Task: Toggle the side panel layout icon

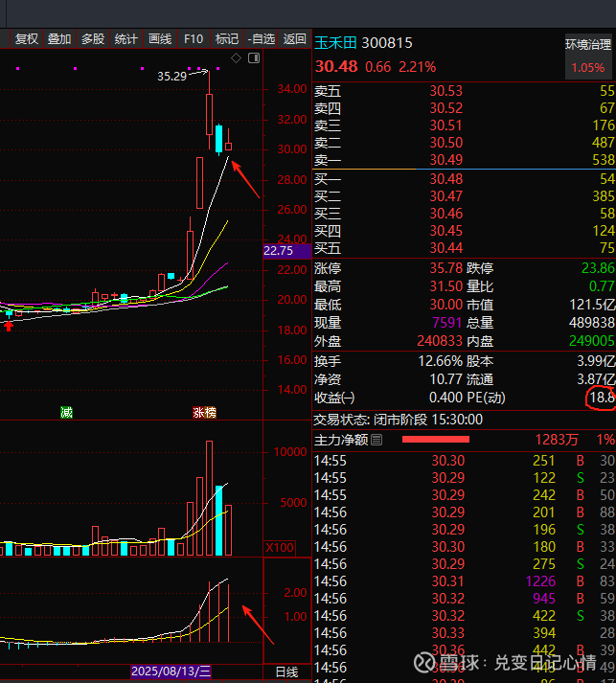Action: coord(254,57)
